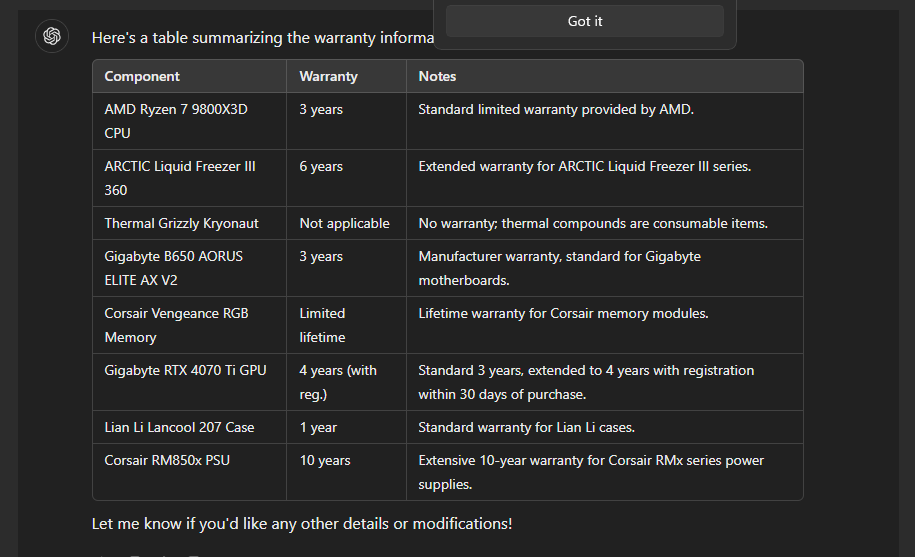Click the "Got it" button

[585, 21]
